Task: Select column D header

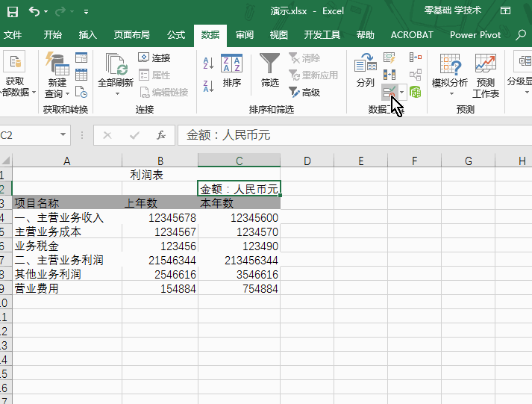Action: pyautogui.click(x=307, y=161)
